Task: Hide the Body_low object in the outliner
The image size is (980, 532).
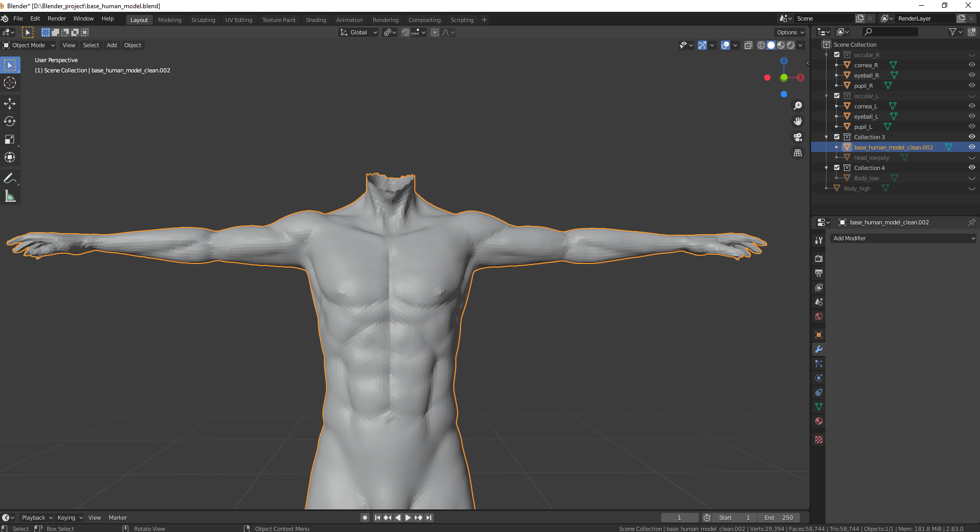Action: [x=971, y=178]
